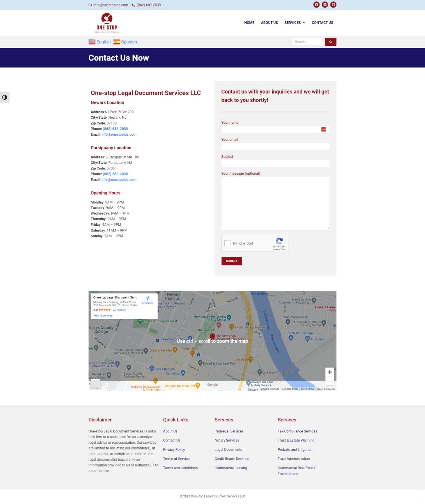Image resolution: width=425 pixels, height=504 pixels.
Task: Open the LinkedIn social icon
Action: tap(325, 5)
